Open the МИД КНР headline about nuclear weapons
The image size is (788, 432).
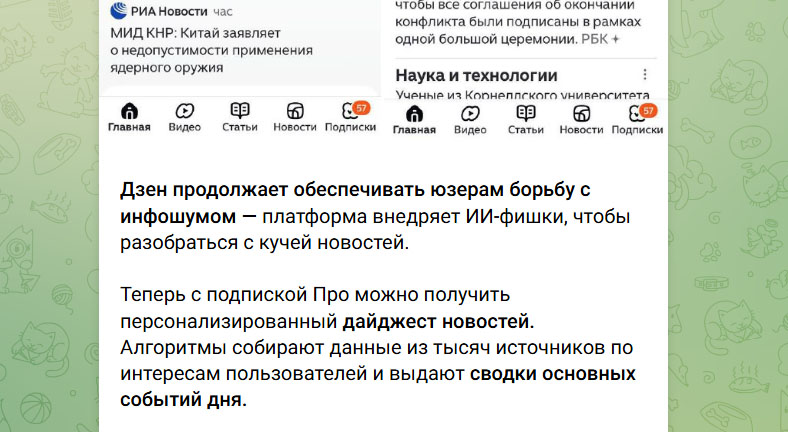coord(210,49)
